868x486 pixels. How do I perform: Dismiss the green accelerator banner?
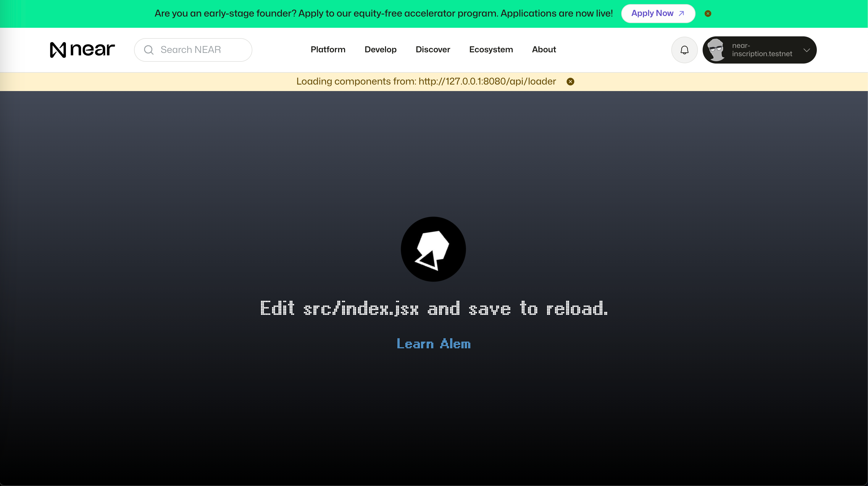tap(708, 14)
